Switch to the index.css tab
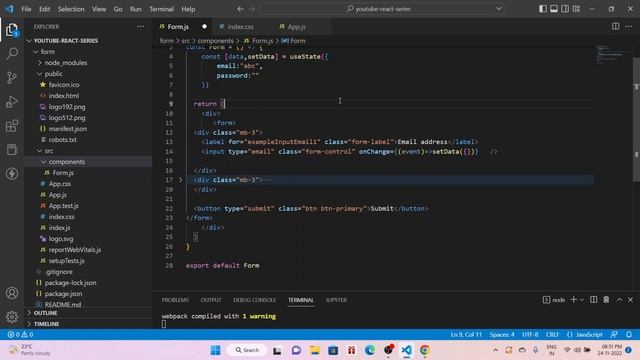640x360 pixels. (240, 27)
